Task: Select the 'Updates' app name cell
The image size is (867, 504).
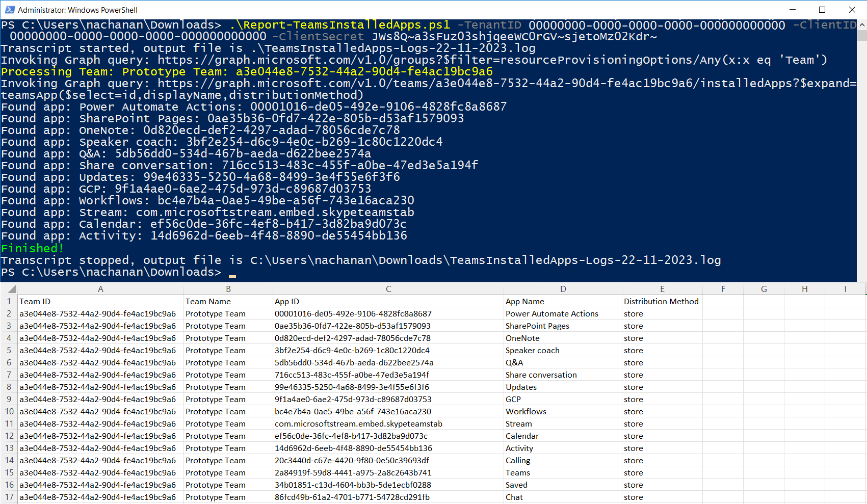Action: [x=563, y=387]
